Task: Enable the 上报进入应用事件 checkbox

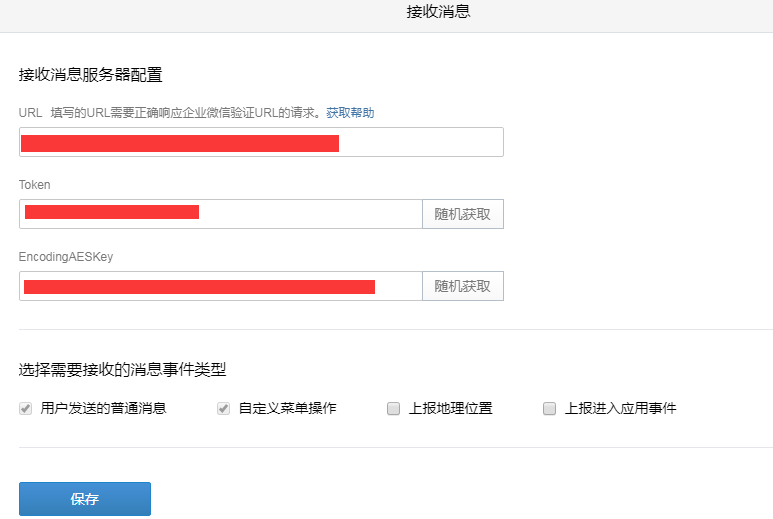Action: pyautogui.click(x=549, y=409)
